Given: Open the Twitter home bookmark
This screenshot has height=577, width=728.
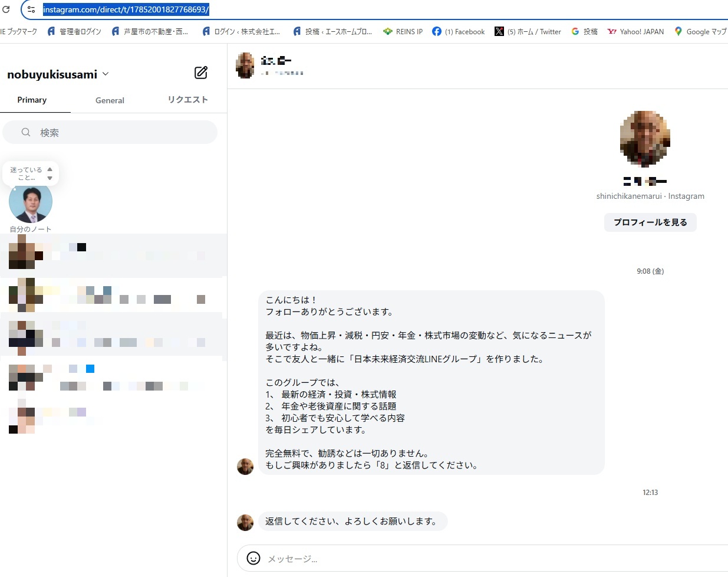Looking at the screenshot, I should [528, 32].
